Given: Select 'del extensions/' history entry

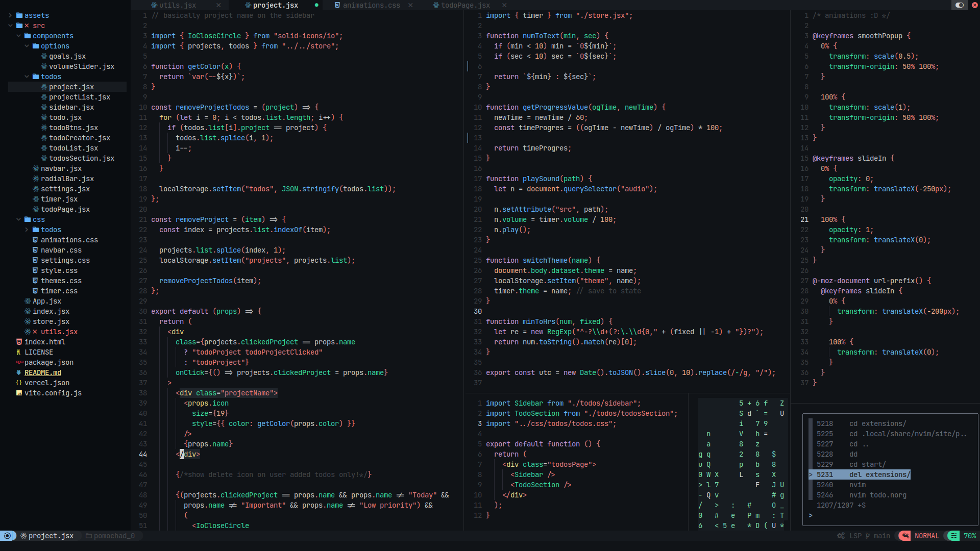Looking at the screenshot, I should coord(879,474).
